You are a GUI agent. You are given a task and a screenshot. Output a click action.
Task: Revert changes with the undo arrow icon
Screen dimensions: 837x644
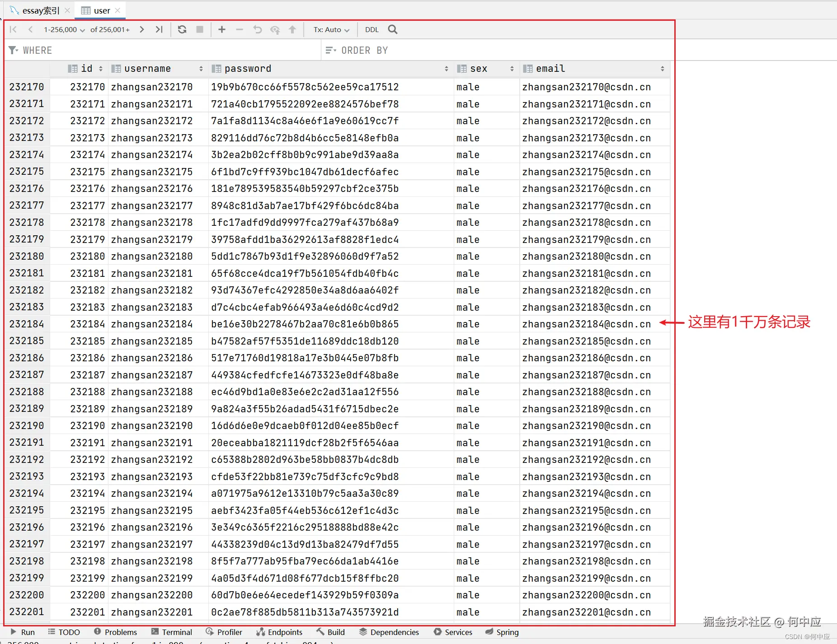coord(257,30)
